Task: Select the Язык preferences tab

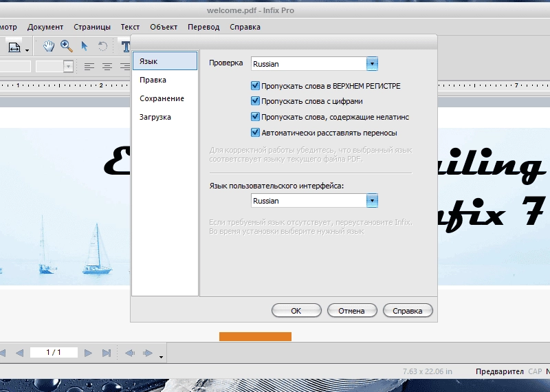Action: click(165, 61)
